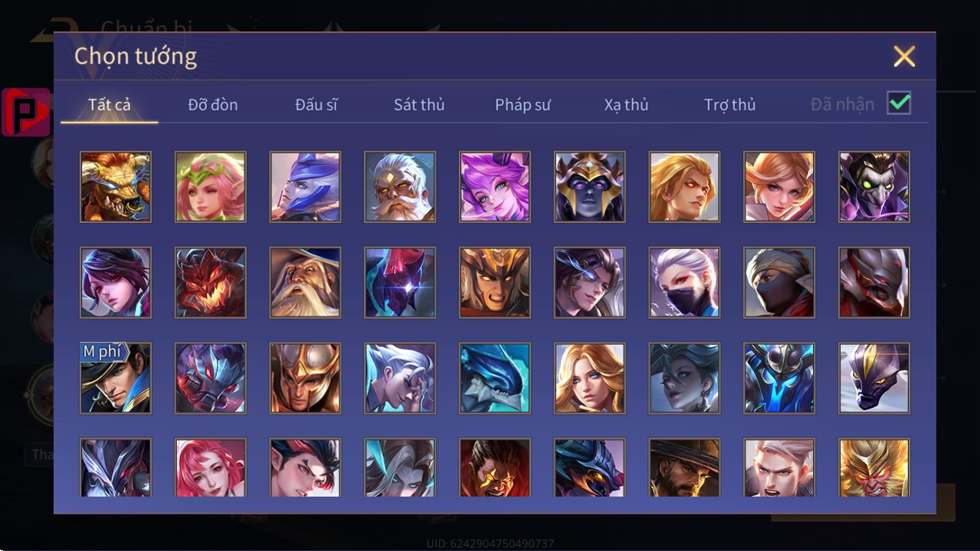Select the golden lion beast hero portrait
The width and height of the screenshot is (980, 551).
(116, 187)
